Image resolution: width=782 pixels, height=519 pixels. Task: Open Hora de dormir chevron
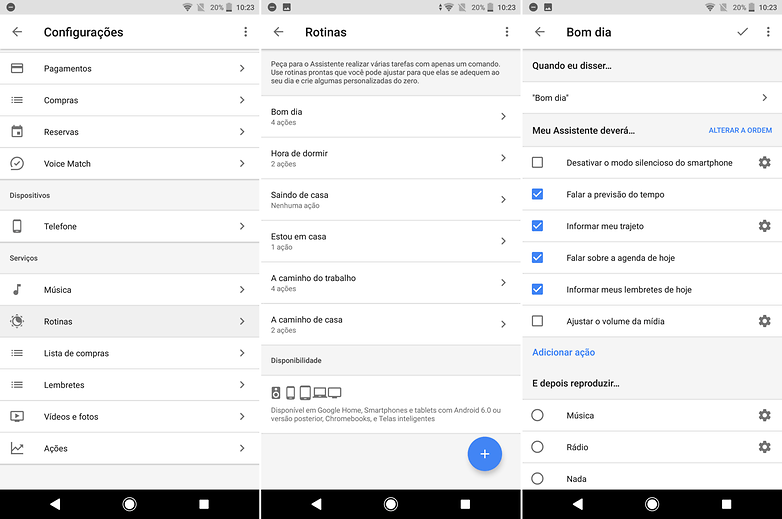pos(503,158)
